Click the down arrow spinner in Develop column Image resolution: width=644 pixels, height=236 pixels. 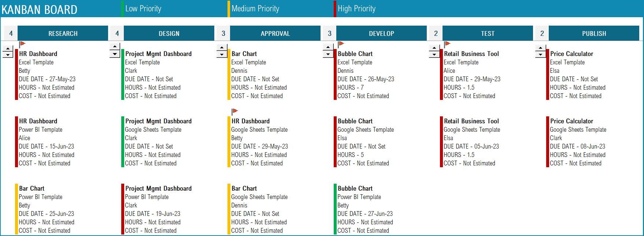[x=328, y=54]
